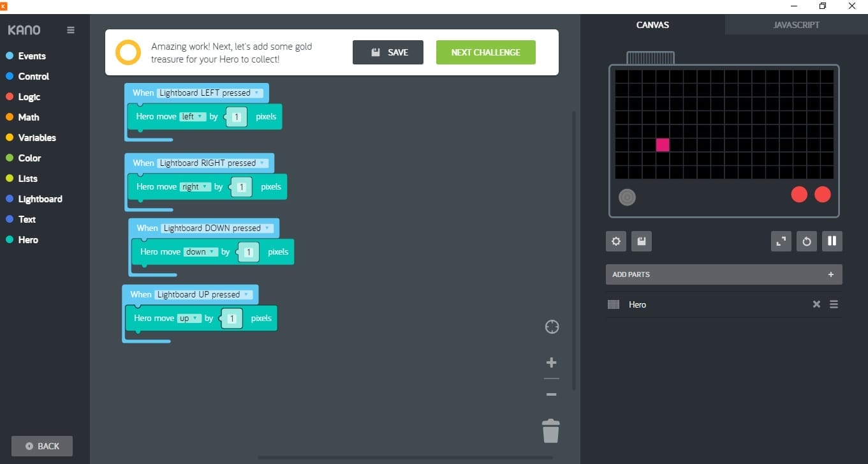The image size is (868, 464).
Task: Open canvas settings gear icon
Action: 616,241
